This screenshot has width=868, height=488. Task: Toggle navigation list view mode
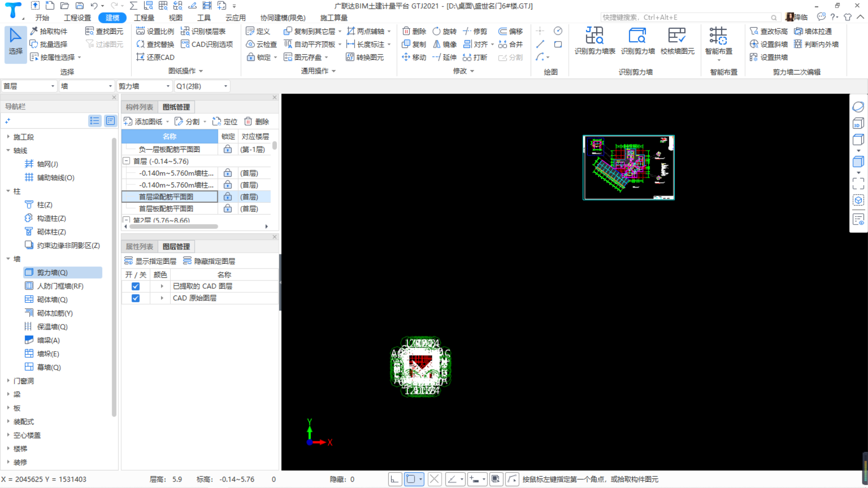tap(94, 121)
